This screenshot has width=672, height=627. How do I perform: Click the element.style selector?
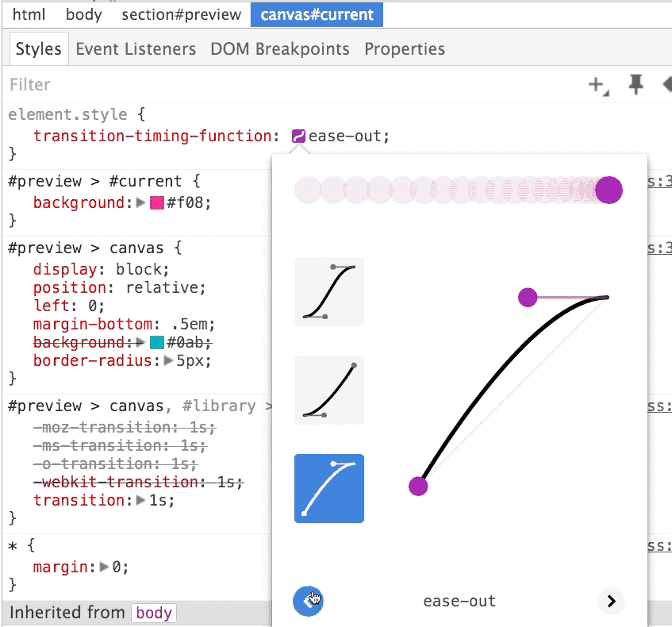pyautogui.click(x=67, y=114)
